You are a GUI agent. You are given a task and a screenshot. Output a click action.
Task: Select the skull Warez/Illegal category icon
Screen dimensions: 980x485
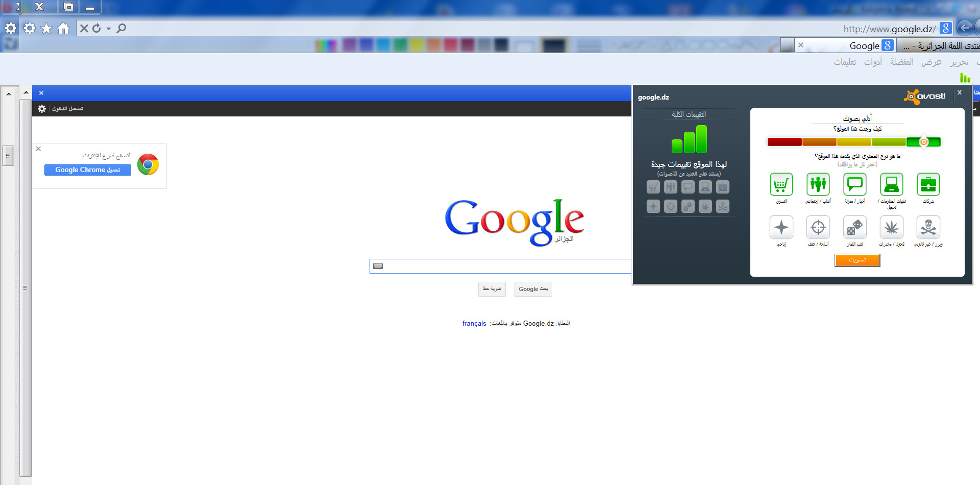pyautogui.click(x=928, y=228)
